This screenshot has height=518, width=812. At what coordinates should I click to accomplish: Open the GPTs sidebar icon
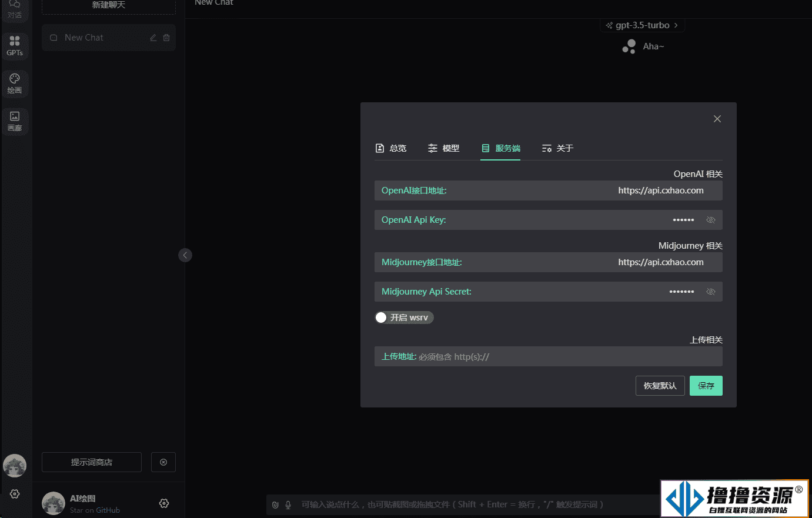tap(15, 46)
